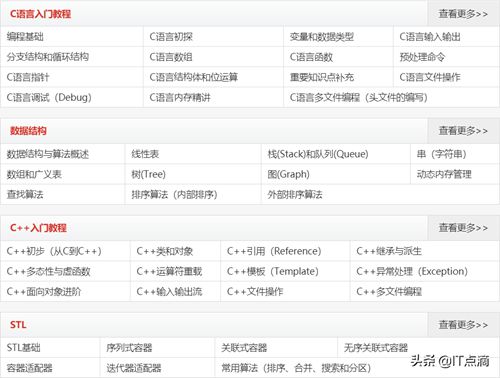
Task: Select the 迭代器适配器 link
Action: tap(134, 368)
